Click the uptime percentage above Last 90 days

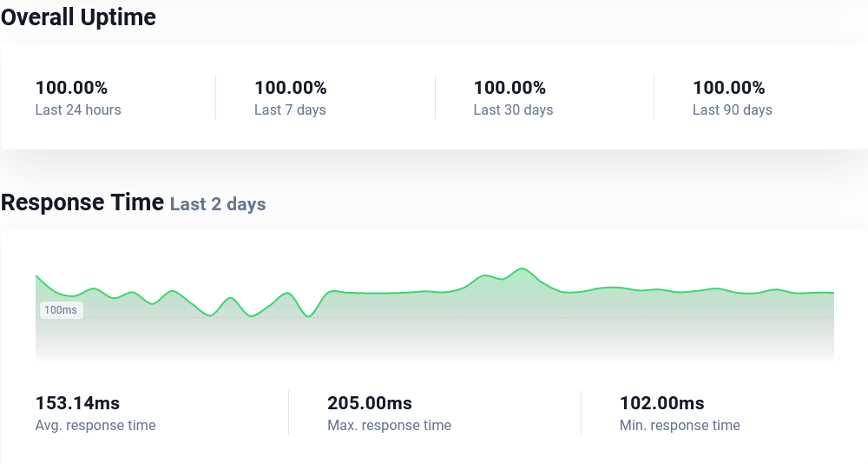pyautogui.click(x=728, y=88)
